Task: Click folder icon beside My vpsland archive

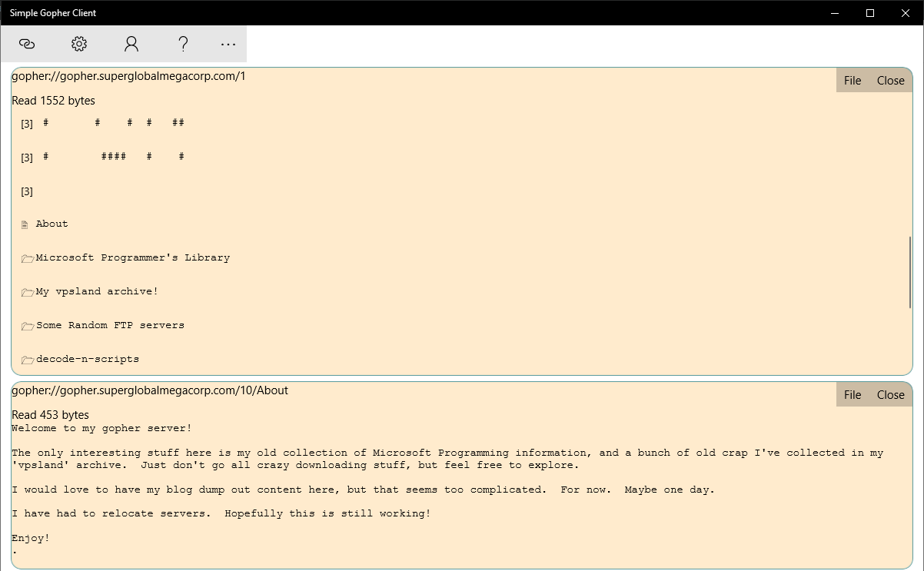Action: 27,292
